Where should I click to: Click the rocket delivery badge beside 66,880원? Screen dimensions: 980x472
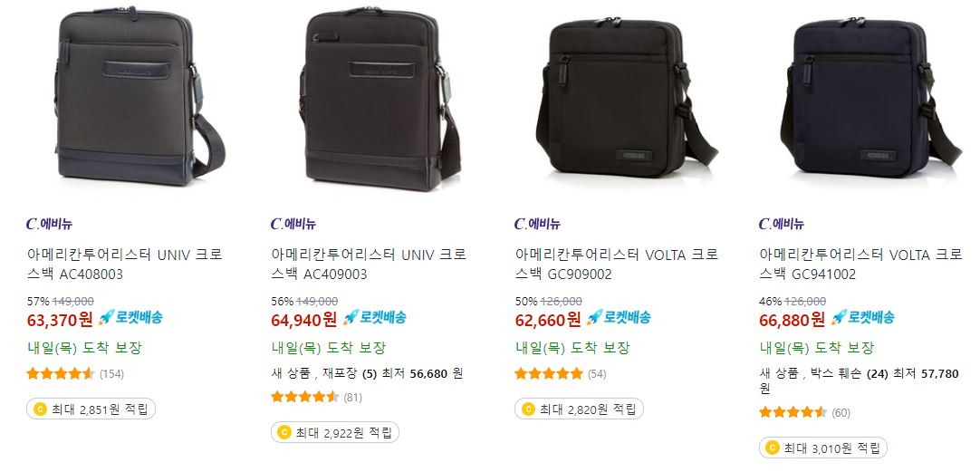(862, 317)
